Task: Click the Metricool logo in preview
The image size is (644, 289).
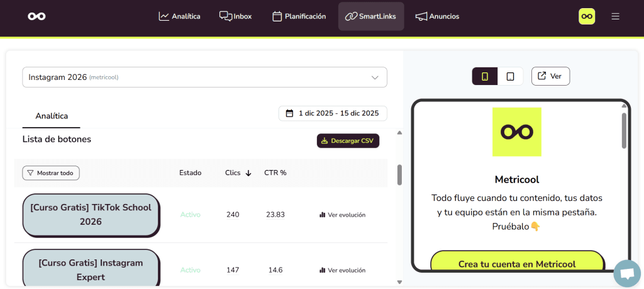Action: click(516, 132)
